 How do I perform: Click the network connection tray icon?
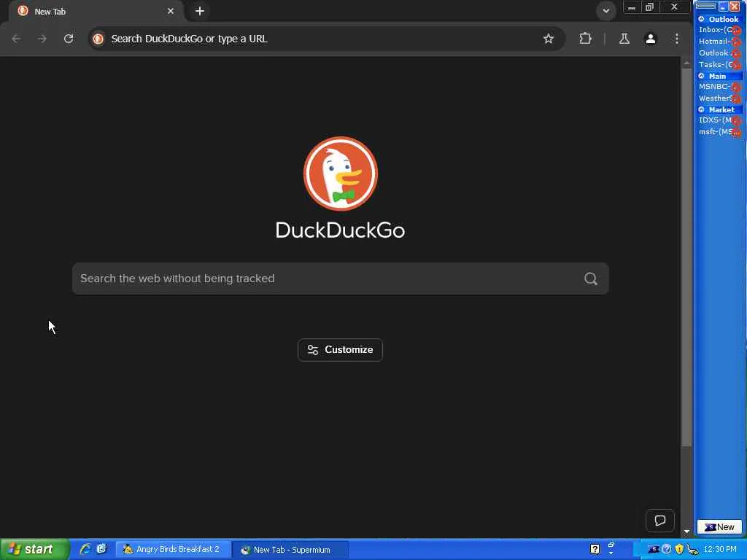[693, 550]
